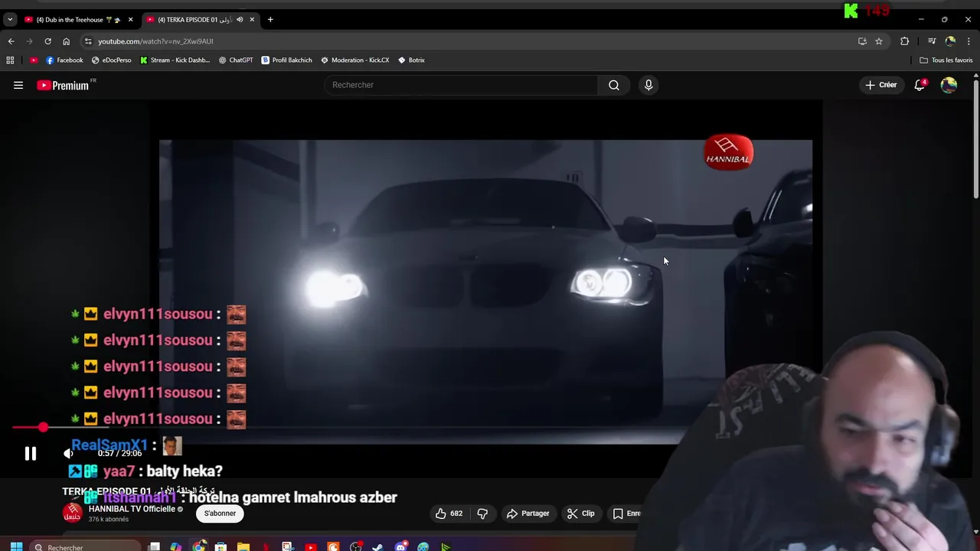Open File Explorer from taskbar

[243, 547]
